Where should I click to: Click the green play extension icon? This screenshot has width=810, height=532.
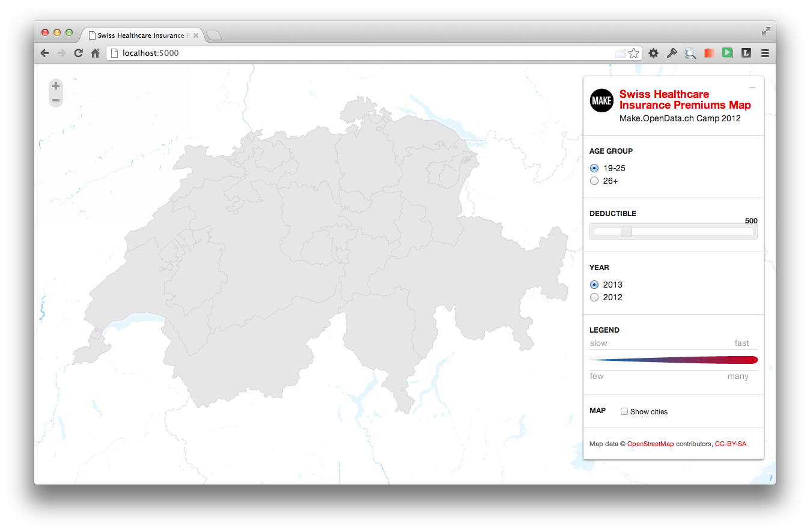click(x=727, y=53)
